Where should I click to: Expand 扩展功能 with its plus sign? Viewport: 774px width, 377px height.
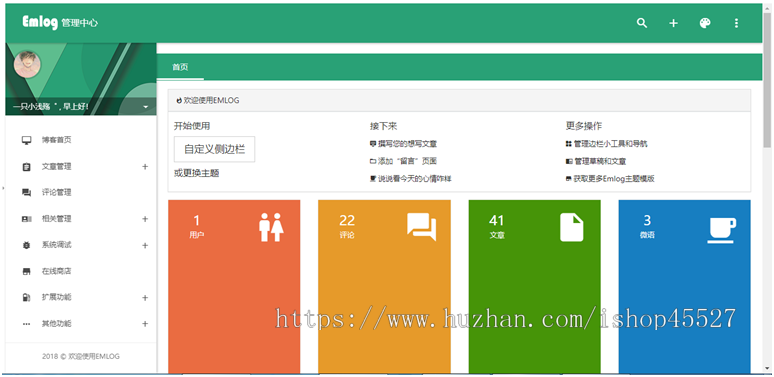coord(145,298)
